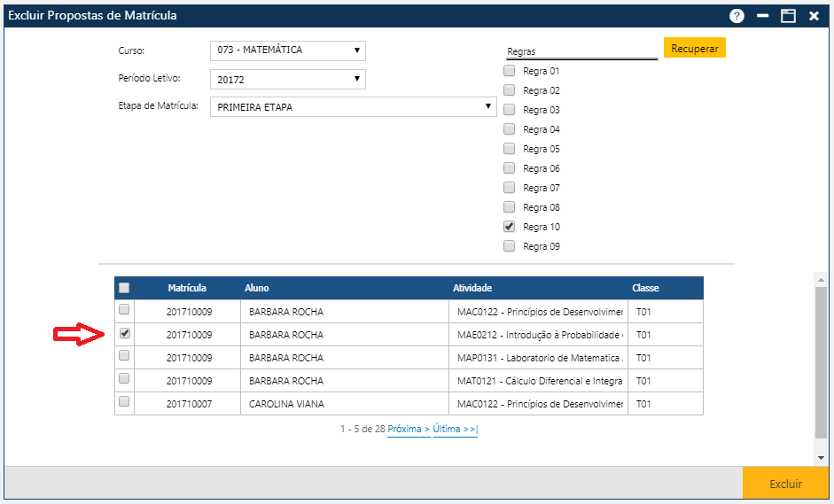The width and height of the screenshot is (834, 504).
Task: Go to the Próxima page link
Action: pyautogui.click(x=408, y=429)
